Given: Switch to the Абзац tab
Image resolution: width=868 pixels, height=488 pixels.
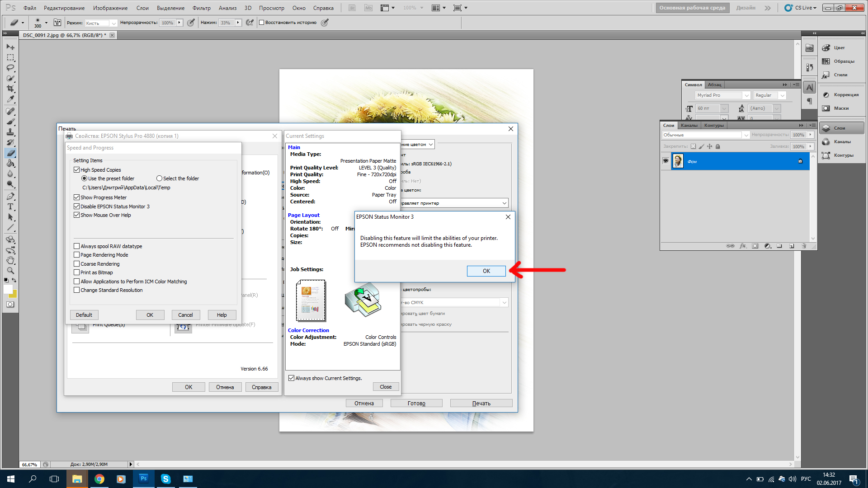Looking at the screenshot, I should tap(715, 85).
